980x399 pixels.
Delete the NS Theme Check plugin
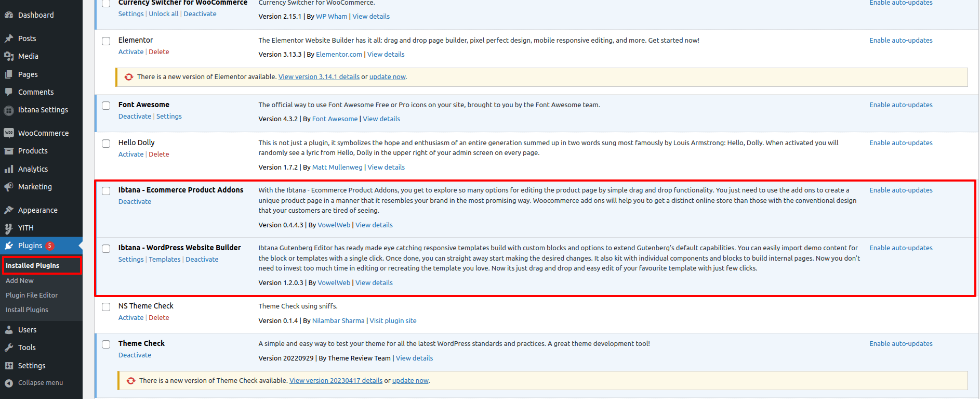pyautogui.click(x=158, y=318)
